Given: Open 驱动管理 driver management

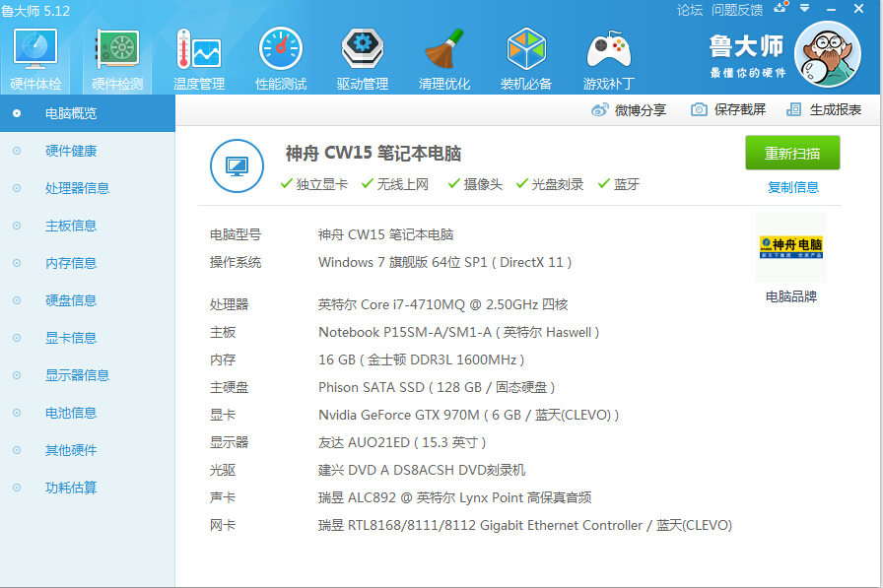Looking at the screenshot, I should click(362, 60).
